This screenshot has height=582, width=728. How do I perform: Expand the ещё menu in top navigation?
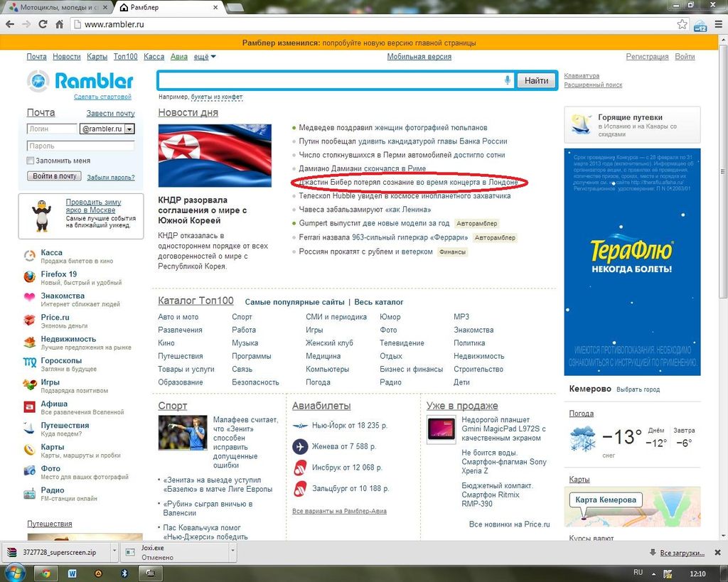[204, 57]
